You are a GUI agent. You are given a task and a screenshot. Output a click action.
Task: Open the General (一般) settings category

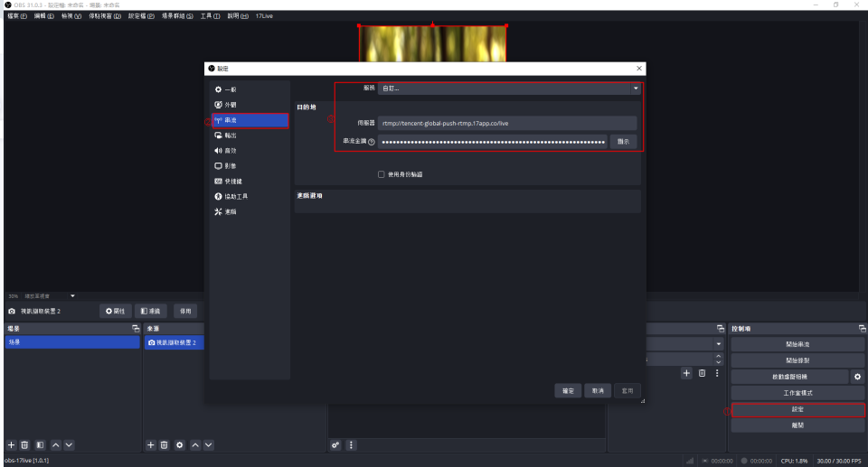pos(226,89)
